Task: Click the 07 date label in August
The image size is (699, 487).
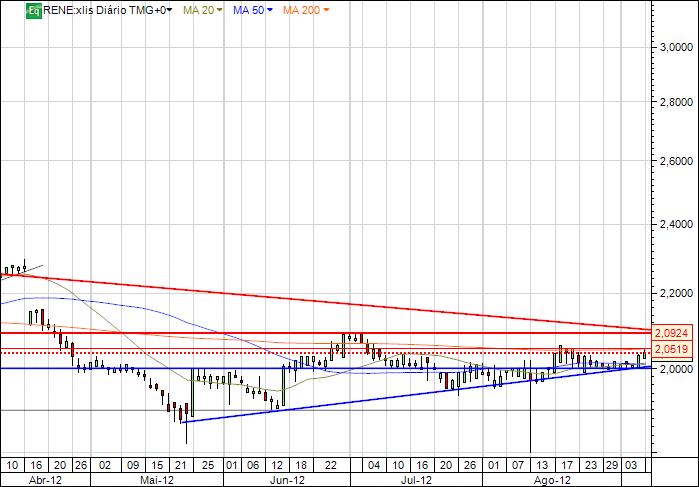Action: [x=518, y=466]
